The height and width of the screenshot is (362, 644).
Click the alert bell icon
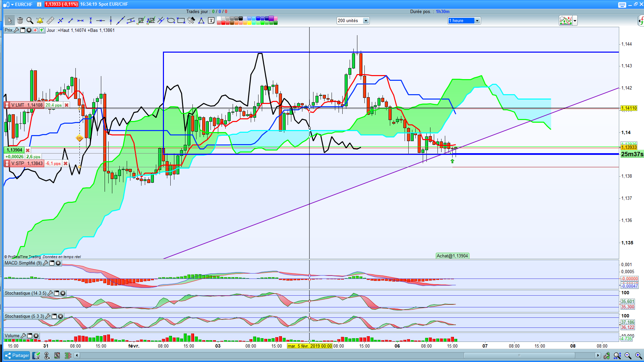40,21
